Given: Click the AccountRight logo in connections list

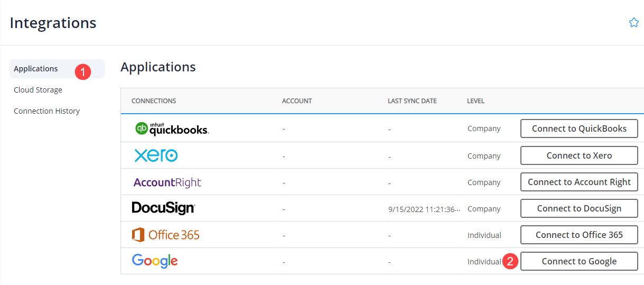Looking at the screenshot, I should pos(167,182).
